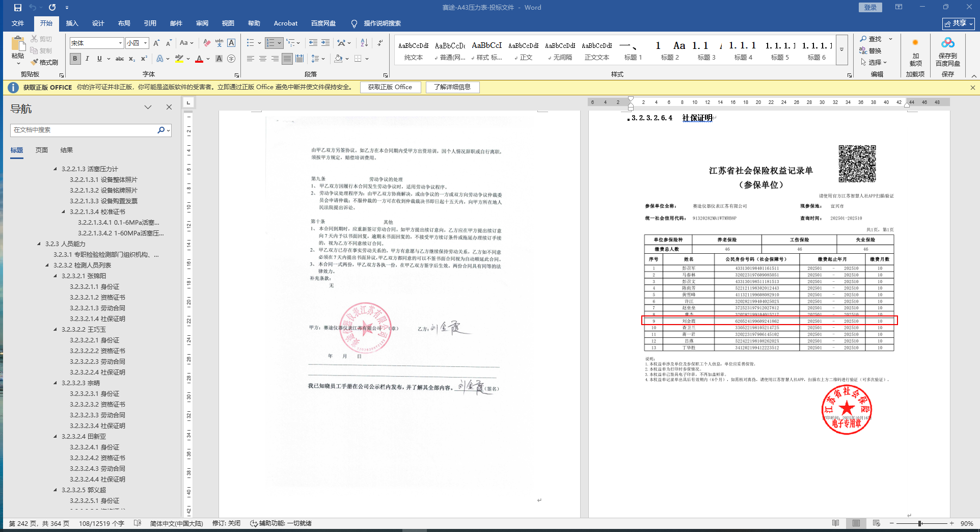Image resolution: width=980 pixels, height=532 pixels.
Task: Switch to the 结果 tab in navigation pane
Action: pos(67,150)
